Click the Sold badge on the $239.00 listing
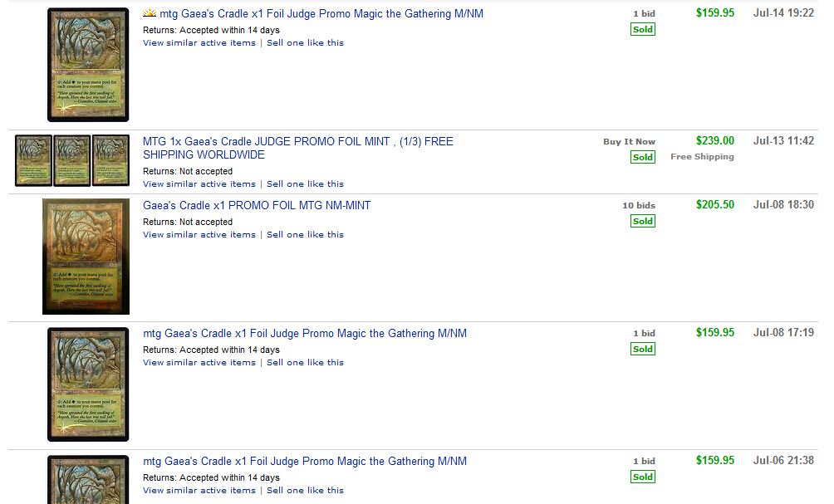The image size is (834, 504). coord(643,157)
